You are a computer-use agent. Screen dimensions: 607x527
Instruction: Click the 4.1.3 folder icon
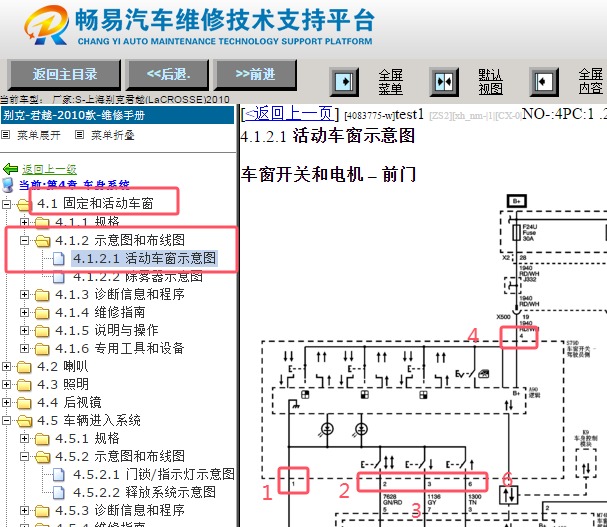(x=42, y=295)
